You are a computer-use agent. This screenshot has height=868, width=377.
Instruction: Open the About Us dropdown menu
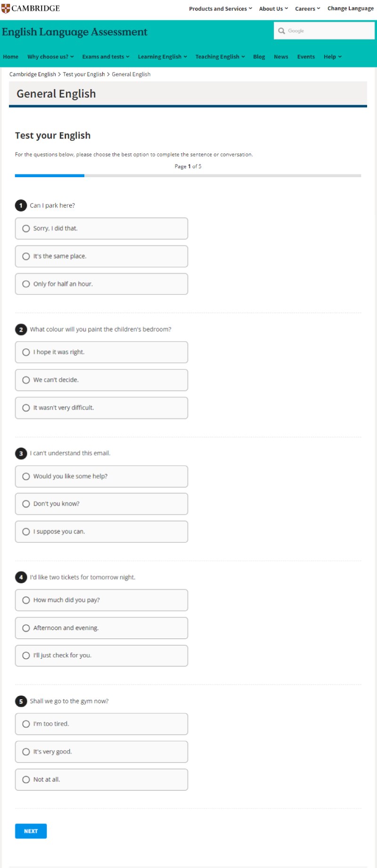273,8
